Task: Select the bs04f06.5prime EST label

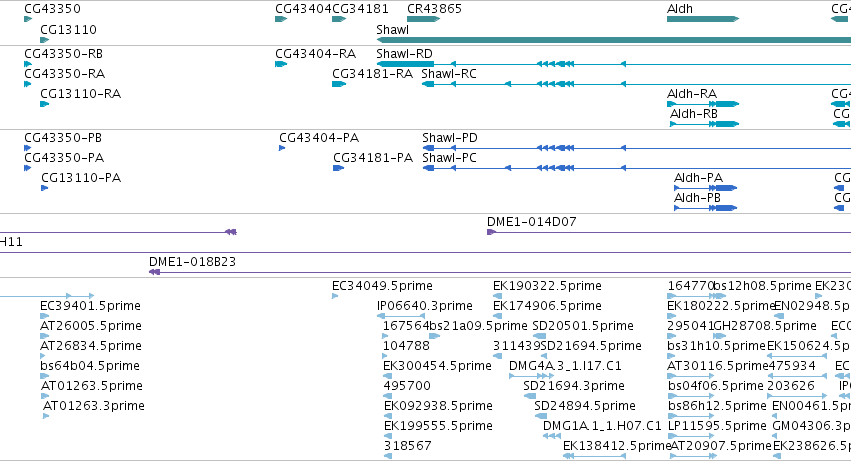Action: click(715, 387)
